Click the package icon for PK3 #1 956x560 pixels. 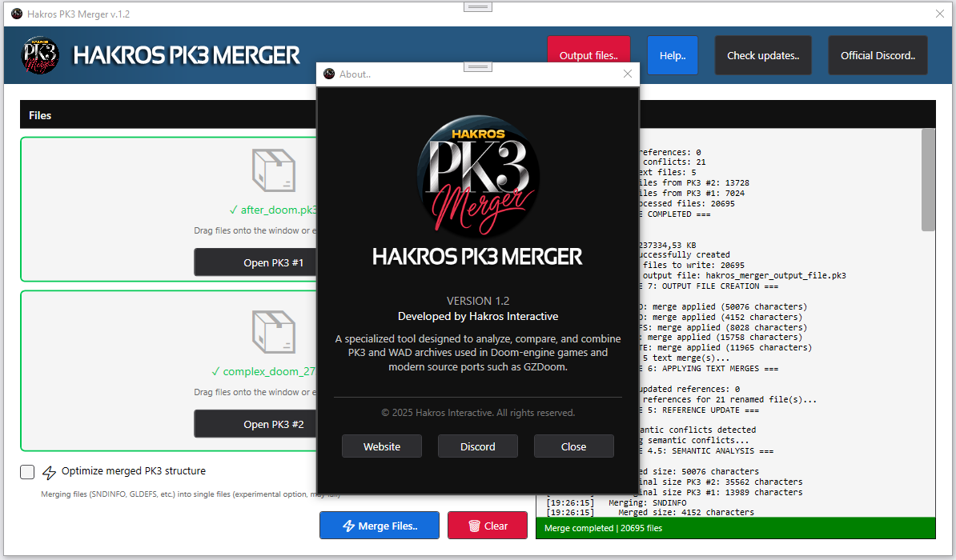[274, 170]
